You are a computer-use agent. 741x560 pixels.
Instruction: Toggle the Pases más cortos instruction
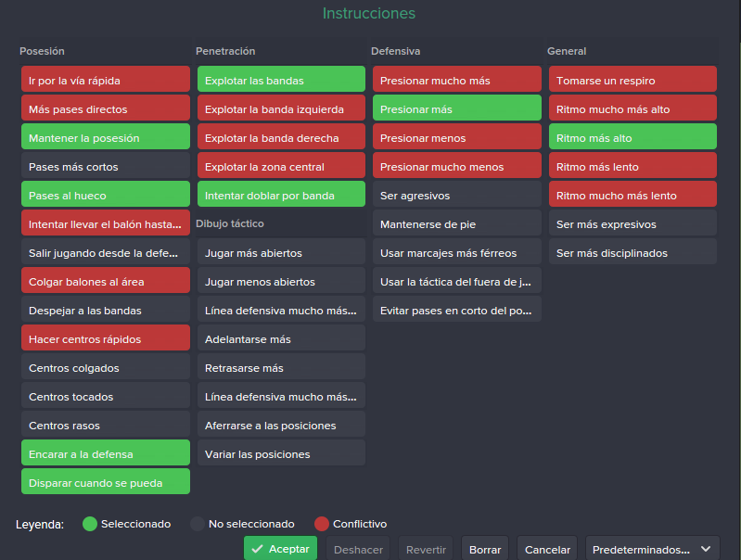(106, 167)
